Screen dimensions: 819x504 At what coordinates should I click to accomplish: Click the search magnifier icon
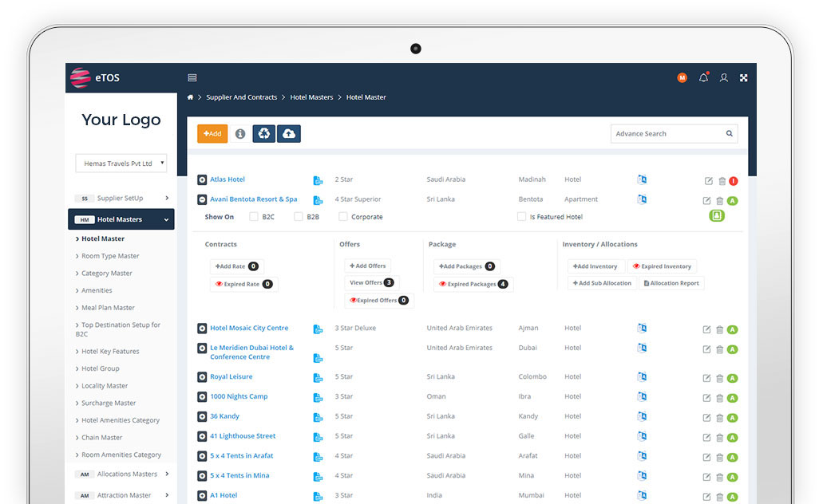point(729,133)
